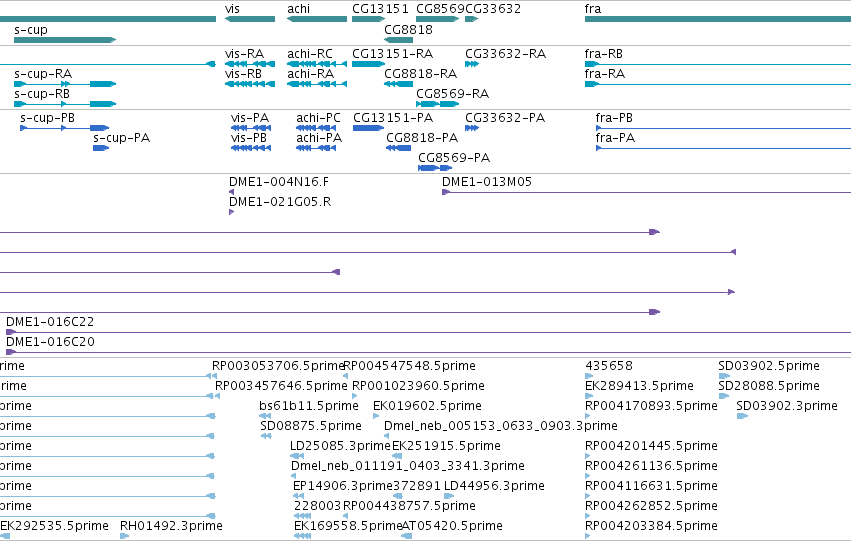
Task: Select the vis gene label
Action: 232,9
